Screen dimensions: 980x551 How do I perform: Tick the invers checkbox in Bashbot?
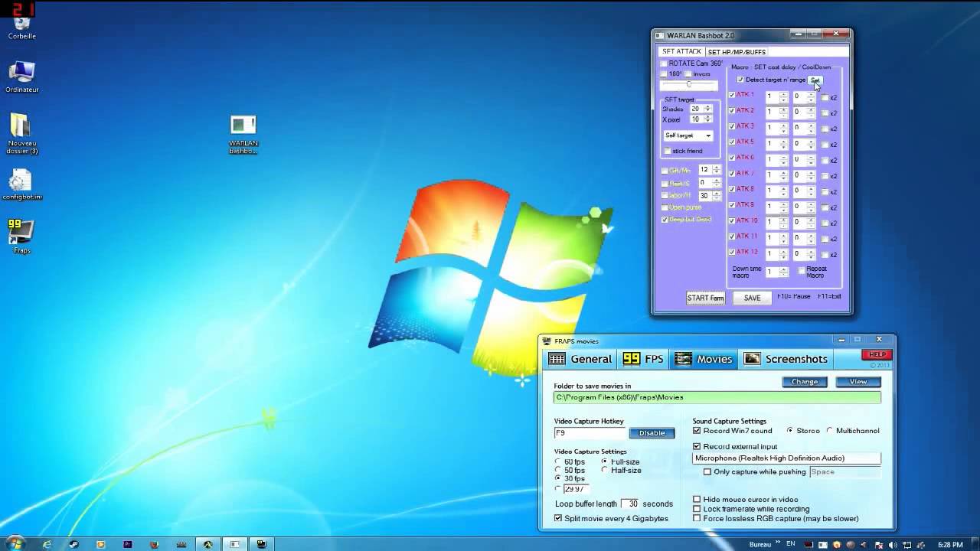tap(688, 74)
